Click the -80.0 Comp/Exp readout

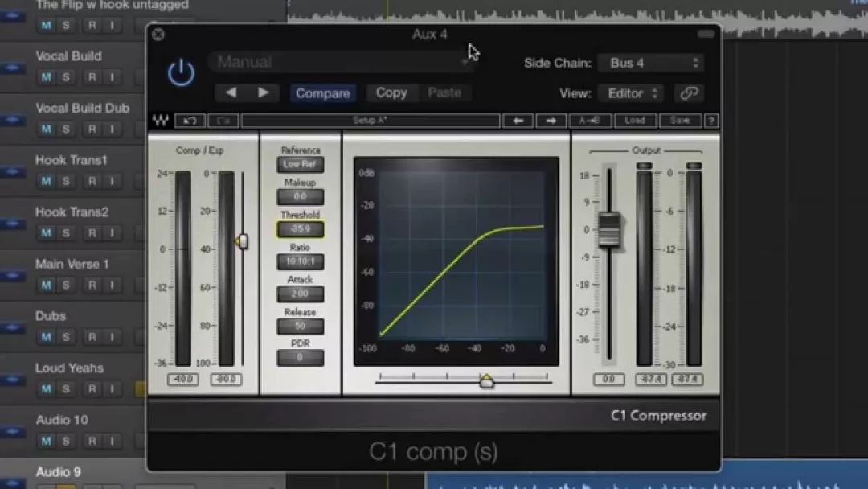pyautogui.click(x=226, y=380)
